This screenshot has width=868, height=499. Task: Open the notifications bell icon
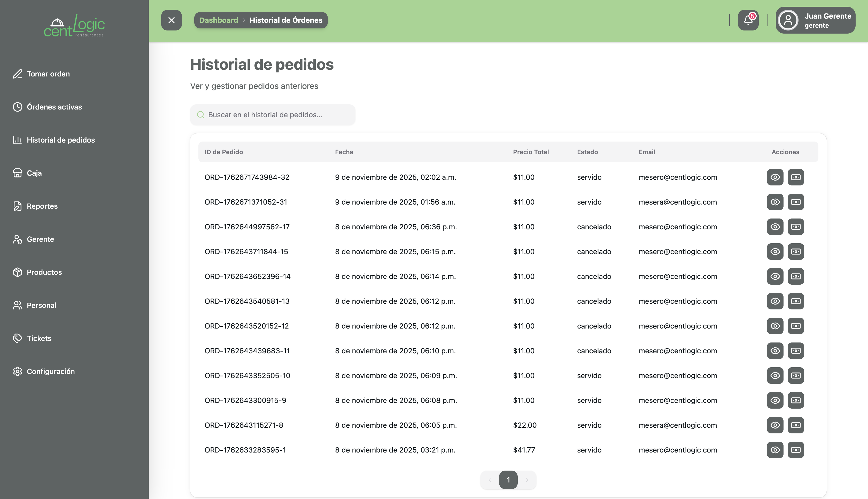tap(748, 20)
